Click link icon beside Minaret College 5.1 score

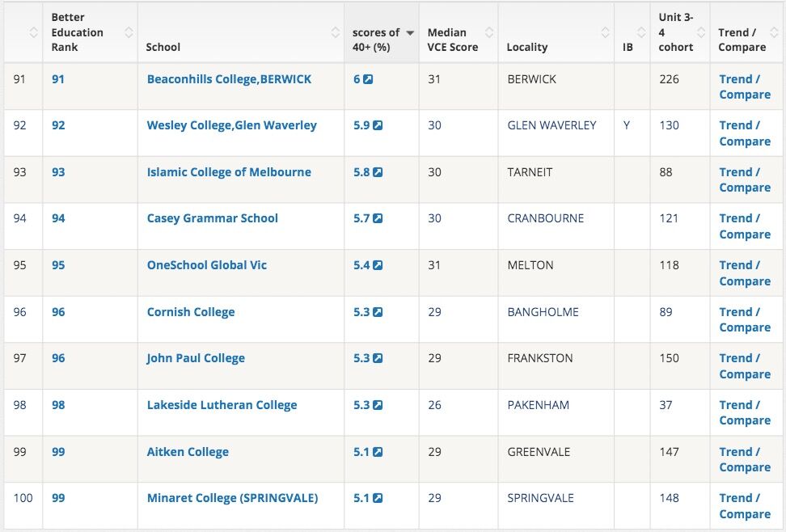378,498
